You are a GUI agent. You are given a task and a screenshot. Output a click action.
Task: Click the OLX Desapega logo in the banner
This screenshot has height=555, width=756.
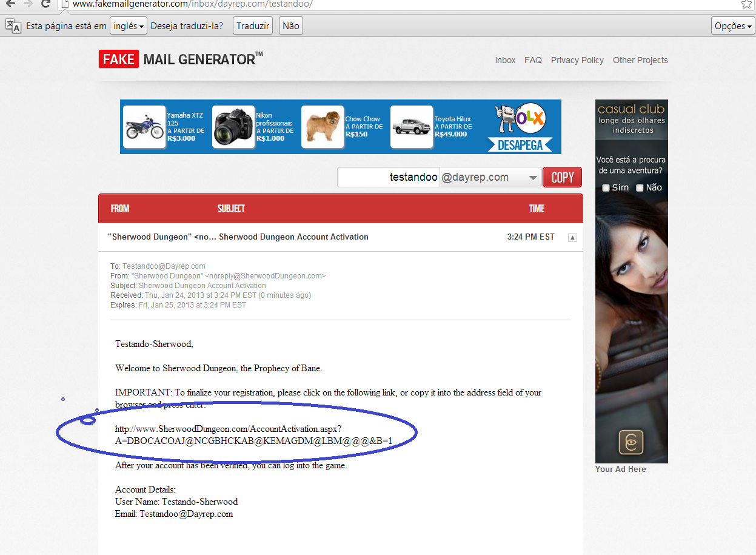click(x=520, y=127)
